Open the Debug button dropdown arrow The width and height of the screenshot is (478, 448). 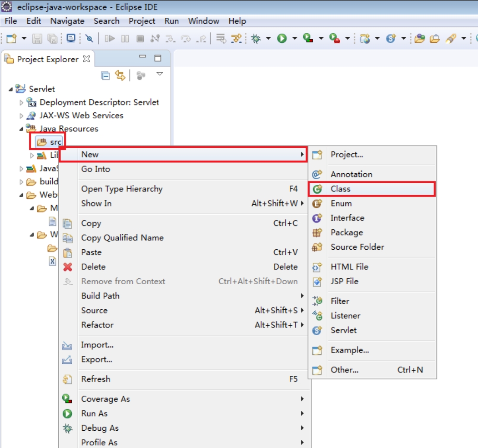click(x=268, y=38)
